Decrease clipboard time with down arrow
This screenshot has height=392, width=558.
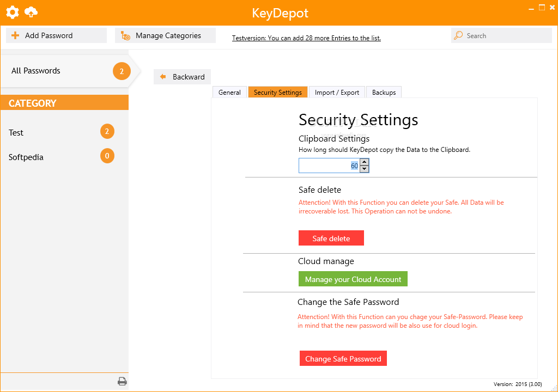pos(364,169)
